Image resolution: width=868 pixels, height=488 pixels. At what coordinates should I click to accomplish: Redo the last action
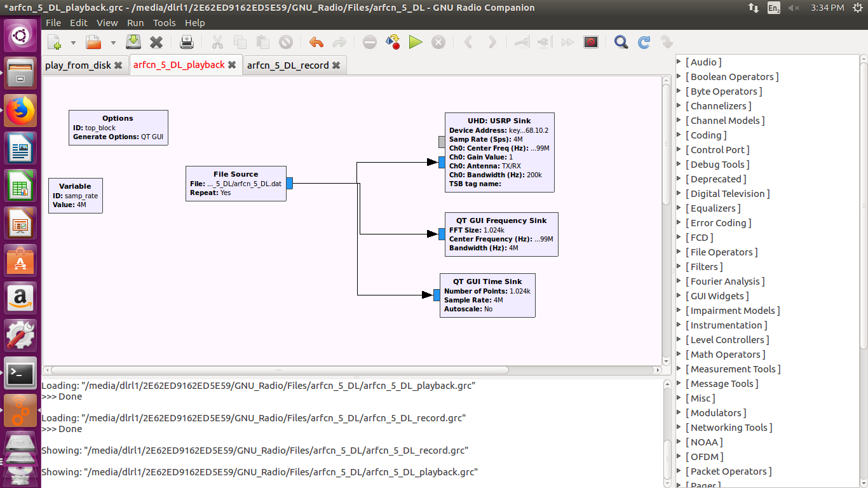pos(339,43)
